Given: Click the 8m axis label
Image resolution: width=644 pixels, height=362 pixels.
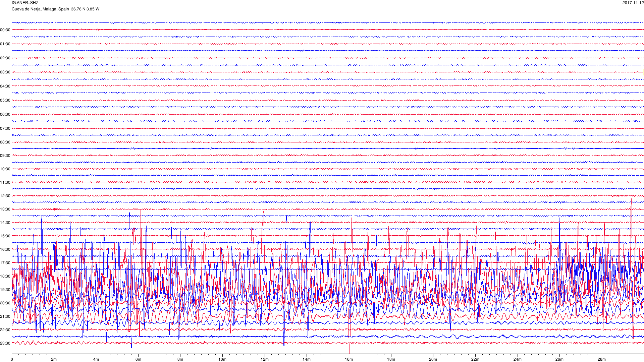Looking at the screenshot, I should 180,359.
